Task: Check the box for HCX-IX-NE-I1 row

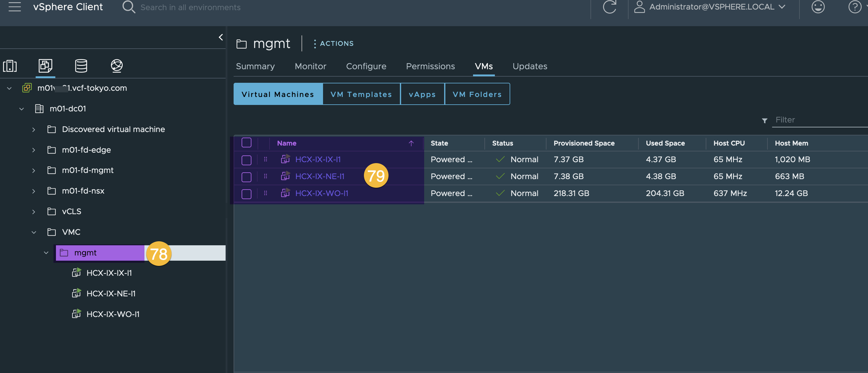Action: click(246, 177)
